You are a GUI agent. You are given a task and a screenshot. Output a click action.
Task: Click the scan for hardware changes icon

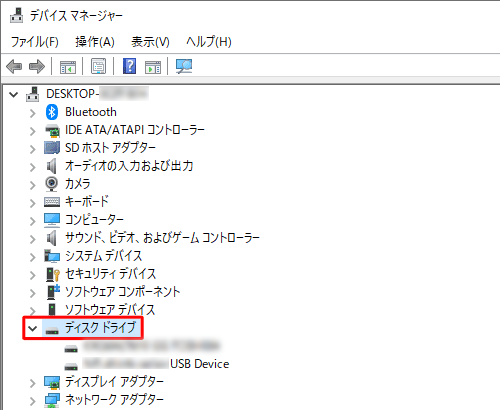coord(184,66)
